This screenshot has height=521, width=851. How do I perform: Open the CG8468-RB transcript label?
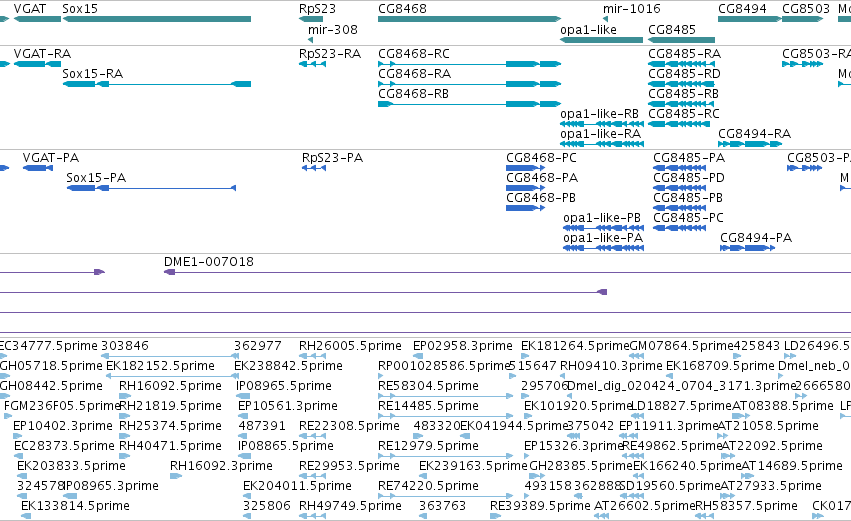[414, 93]
